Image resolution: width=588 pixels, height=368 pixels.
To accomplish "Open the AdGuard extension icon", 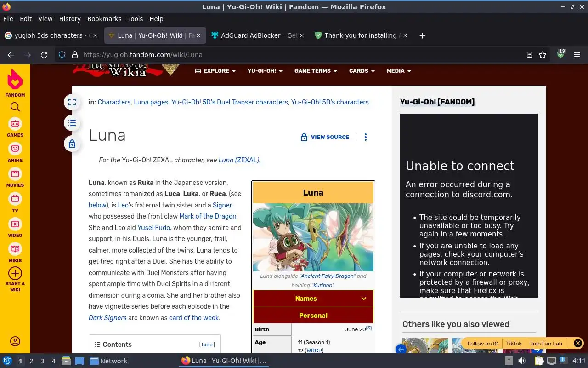I will click(560, 54).
